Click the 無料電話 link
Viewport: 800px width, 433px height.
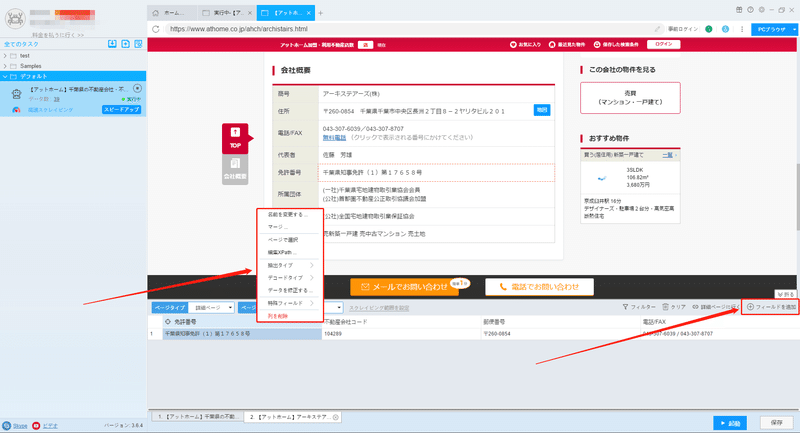coord(334,138)
